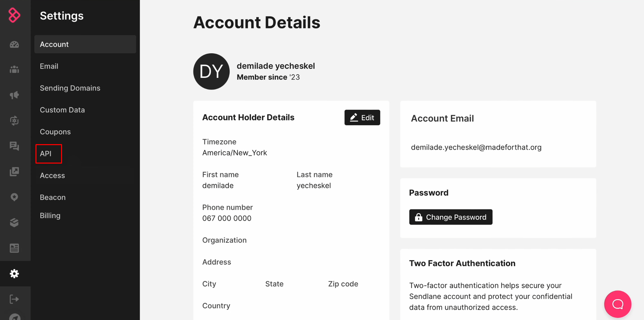The height and width of the screenshot is (320, 644).
Task: Open the stacked layers sidebar icon
Action: 14,223
